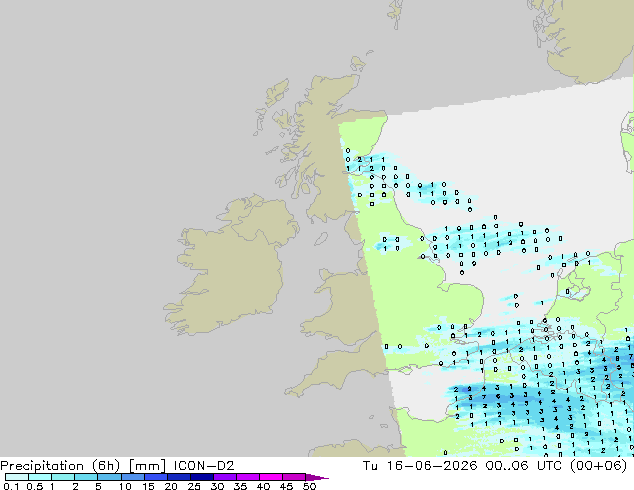This screenshot has width=634, height=490.
Task: Pick the 10–15 mm blue legend swatch
Action: 133,477
